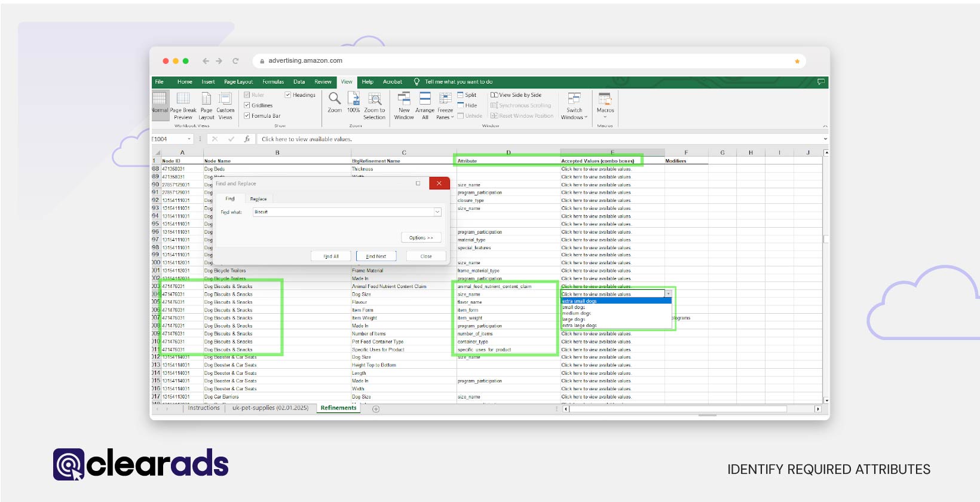Collapse the ribbon chevron
Screen dimensions: 980x502
825,126
